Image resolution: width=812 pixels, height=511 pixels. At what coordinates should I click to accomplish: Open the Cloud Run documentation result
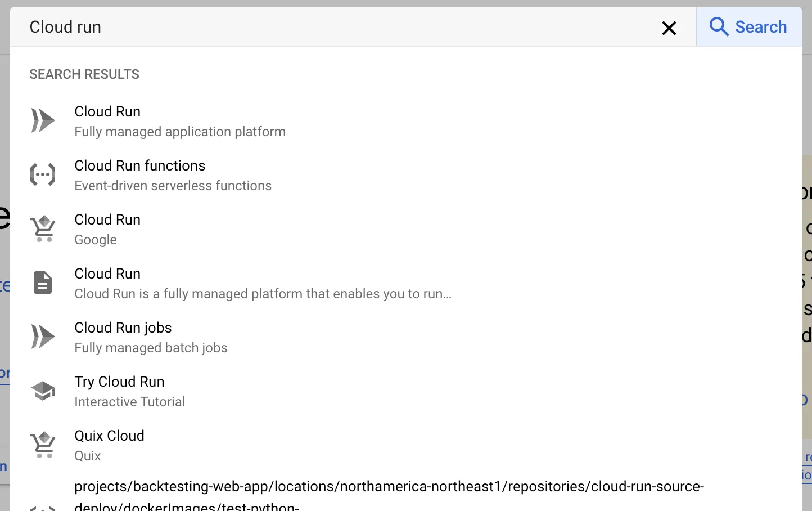pyautogui.click(x=262, y=283)
